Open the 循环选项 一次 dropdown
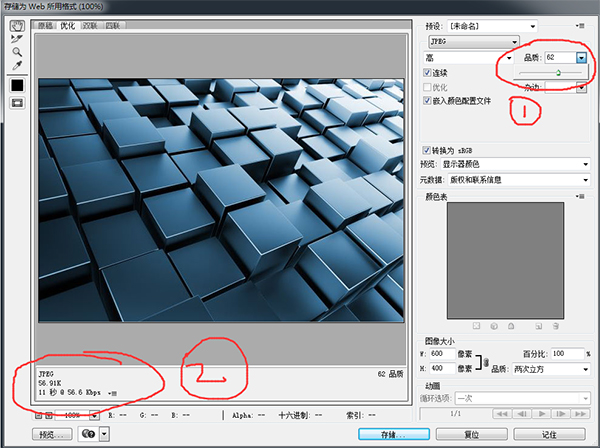Viewport: 600px width, 448px height. [522, 399]
